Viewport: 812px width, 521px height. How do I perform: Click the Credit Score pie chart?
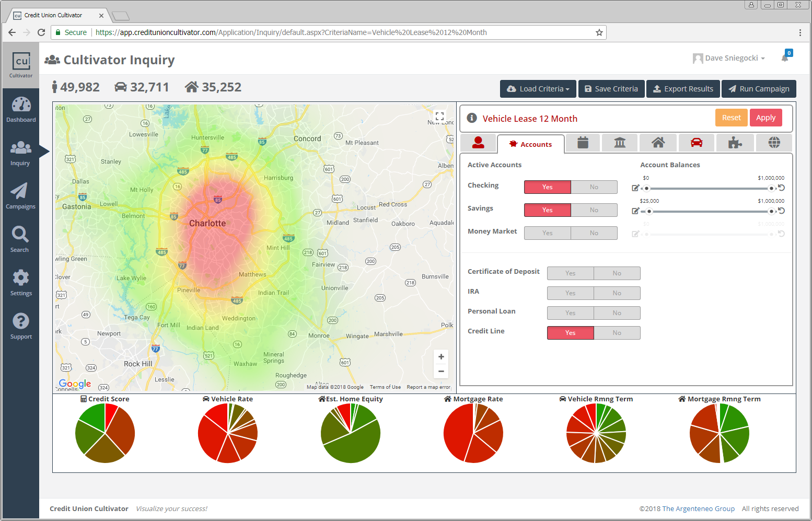pos(105,433)
